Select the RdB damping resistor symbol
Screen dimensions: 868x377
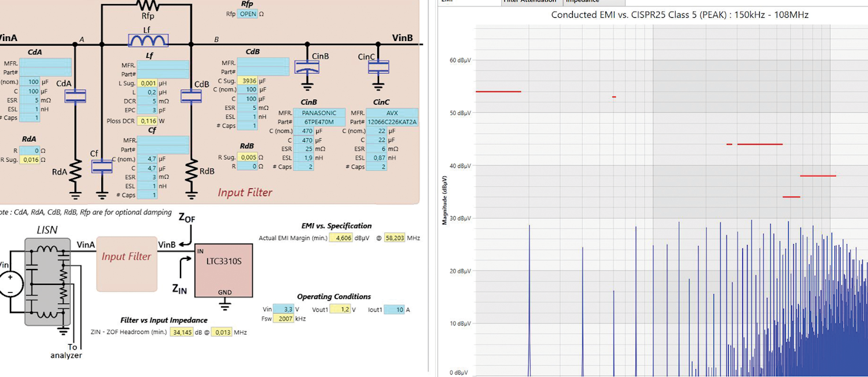[191, 172]
